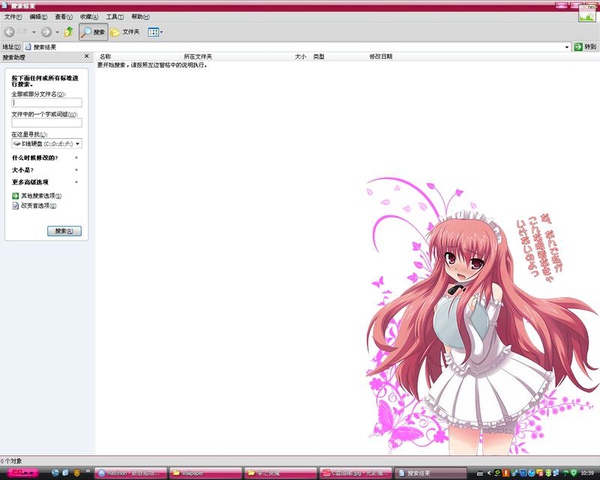
Task: Switch to the jpg image viewer taskbar button
Action: point(355,473)
